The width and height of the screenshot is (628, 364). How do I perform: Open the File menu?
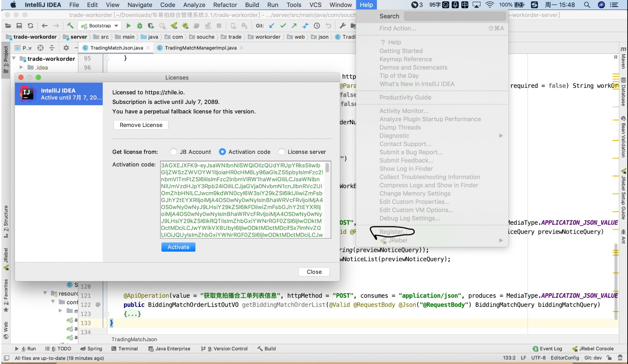click(74, 5)
